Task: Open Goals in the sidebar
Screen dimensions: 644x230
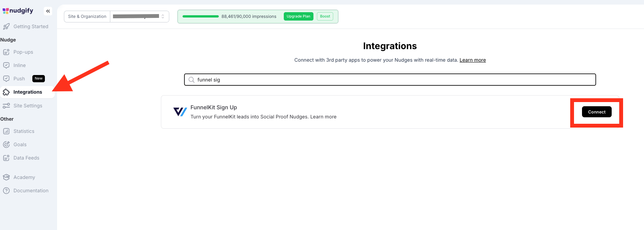Action: [x=20, y=145]
